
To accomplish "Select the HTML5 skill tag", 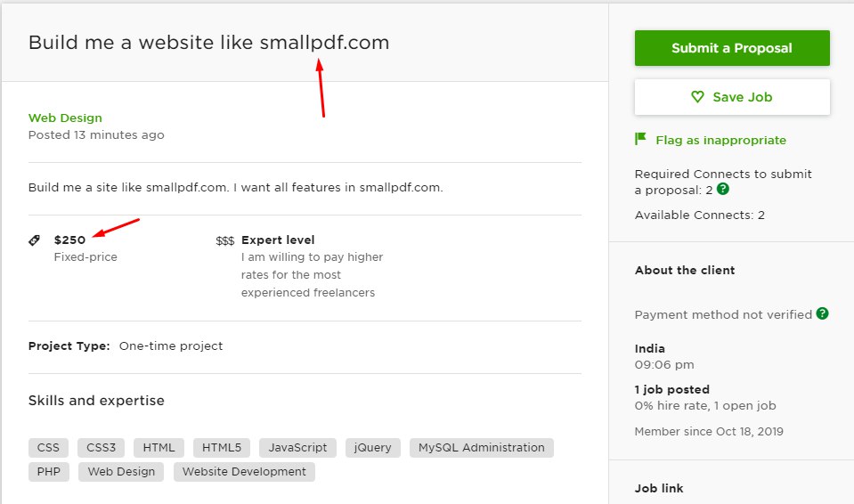I will pyautogui.click(x=221, y=447).
